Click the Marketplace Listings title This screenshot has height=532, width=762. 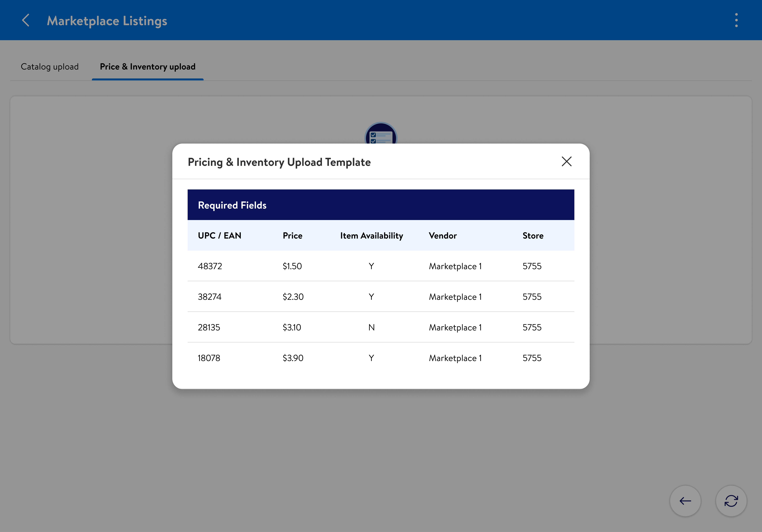click(107, 21)
